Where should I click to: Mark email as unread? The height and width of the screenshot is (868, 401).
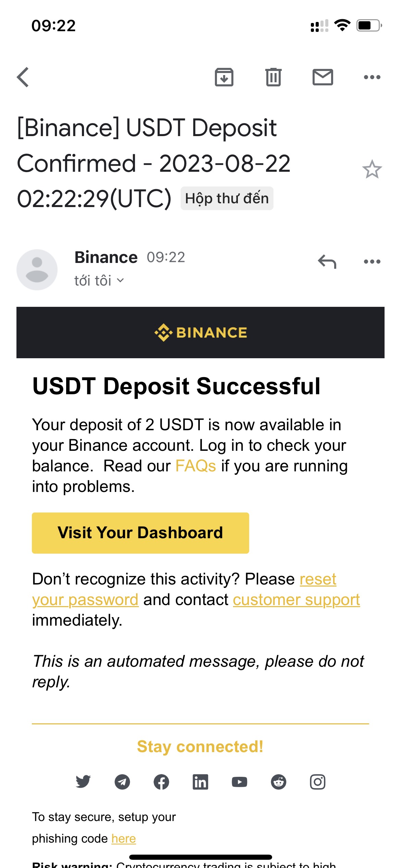(x=323, y=77)
